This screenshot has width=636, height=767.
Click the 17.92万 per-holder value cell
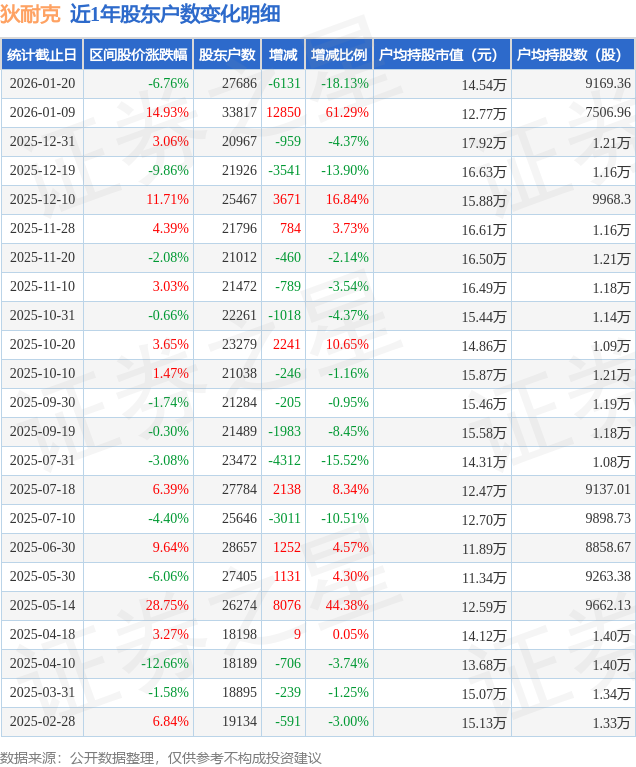coord(484,142)
